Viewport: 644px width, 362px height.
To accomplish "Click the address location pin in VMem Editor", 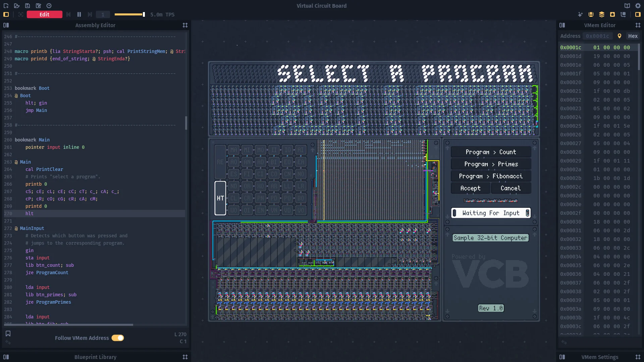I will point(620,36).
